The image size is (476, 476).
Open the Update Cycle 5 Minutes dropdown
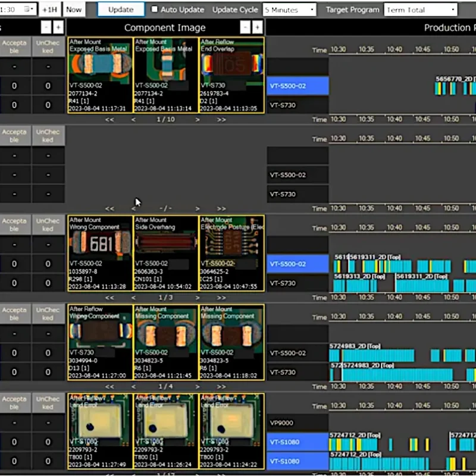290,10
